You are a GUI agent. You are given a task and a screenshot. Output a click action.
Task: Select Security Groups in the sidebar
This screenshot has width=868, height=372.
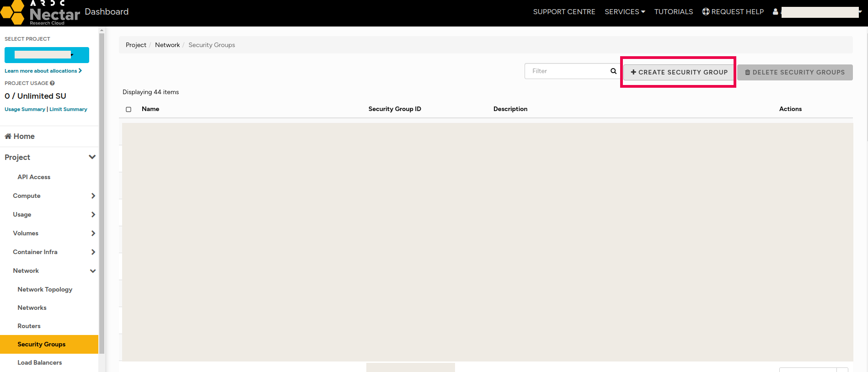coord(49,344)
